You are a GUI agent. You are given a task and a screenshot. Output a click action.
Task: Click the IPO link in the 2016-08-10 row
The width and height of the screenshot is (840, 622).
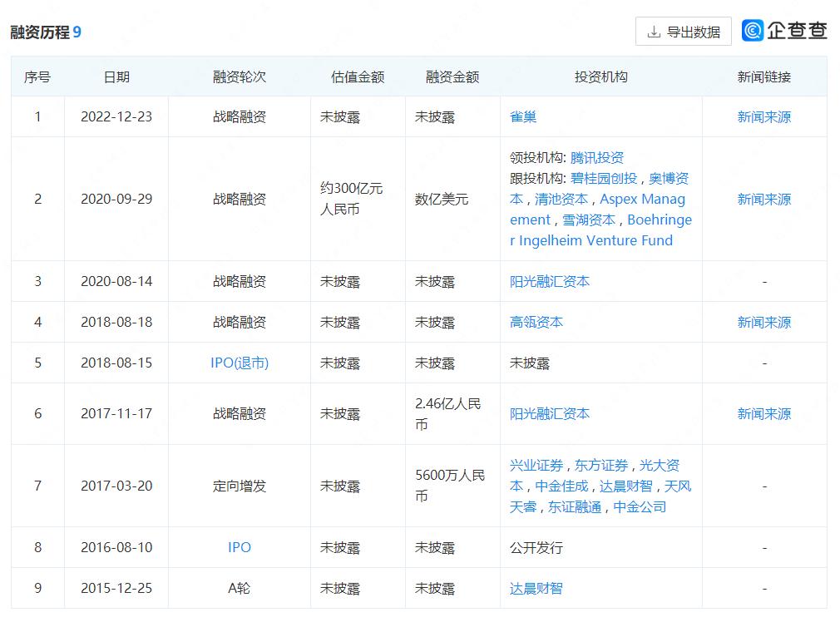point(240,547)
